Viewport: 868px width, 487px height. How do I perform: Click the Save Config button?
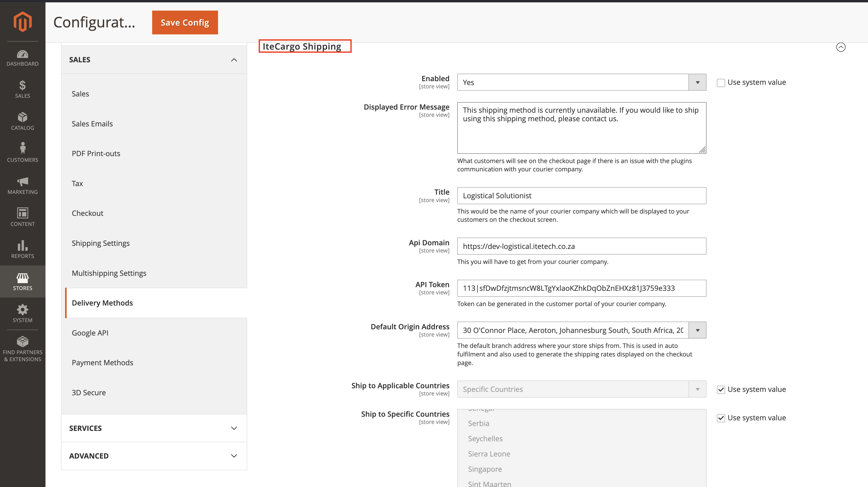[185, 22]
